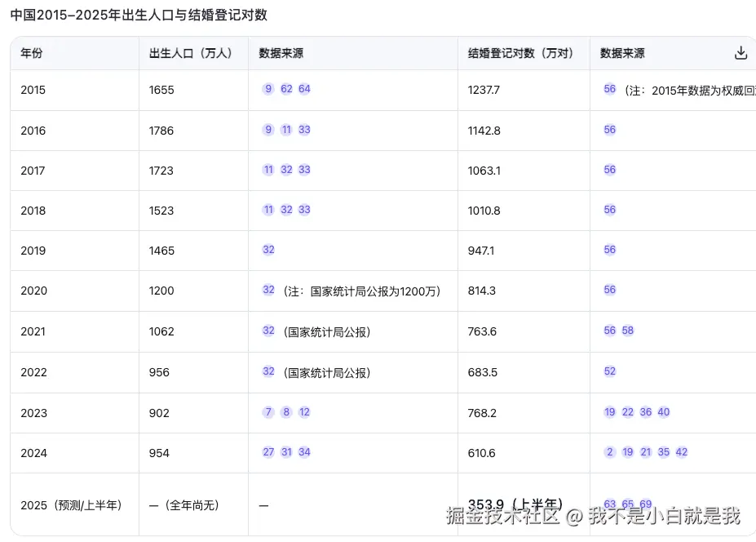Click citation 33 for 2017 births
Image resolution: width=756 pixels, height=542 pixels.
pyautogui.click(x=304, y=169)
